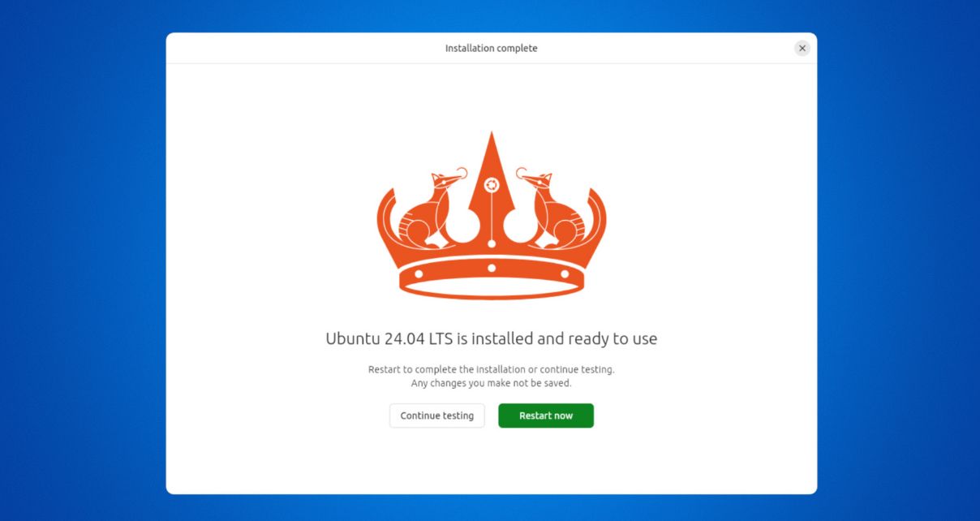980x521 pixels.
Task: Click the right dog figure on crown
Action: pyautogui.click(x=548, y=208)
